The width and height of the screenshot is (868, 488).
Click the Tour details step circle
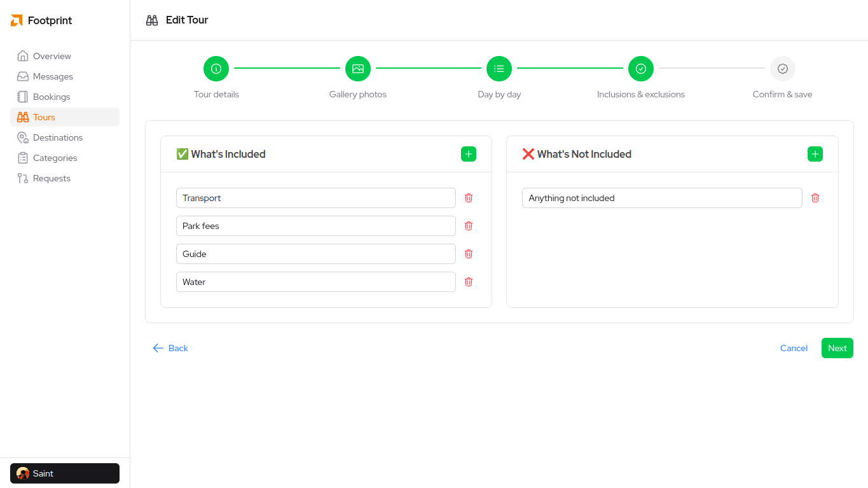point(216,69)
